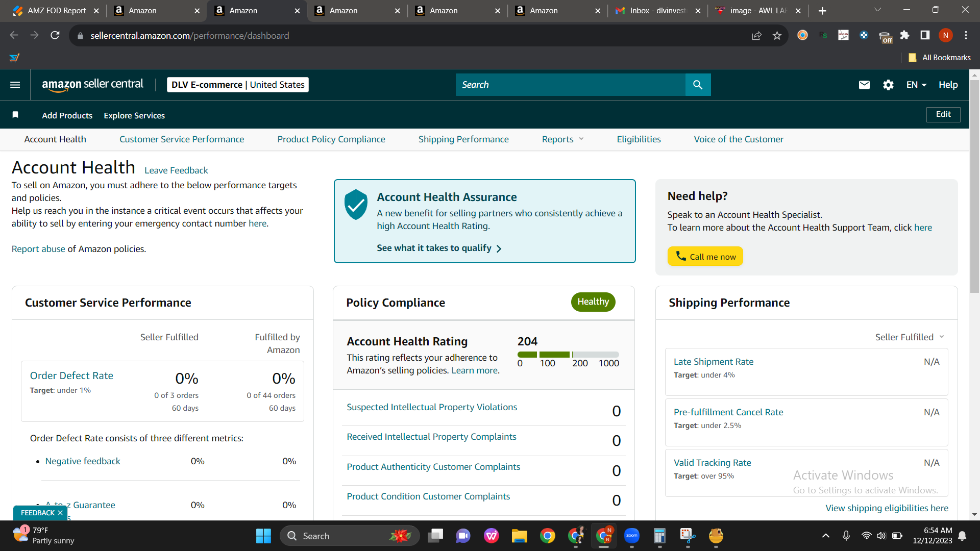Open the Help link
This screenshot has height=551, width=980.
point(948,85)
